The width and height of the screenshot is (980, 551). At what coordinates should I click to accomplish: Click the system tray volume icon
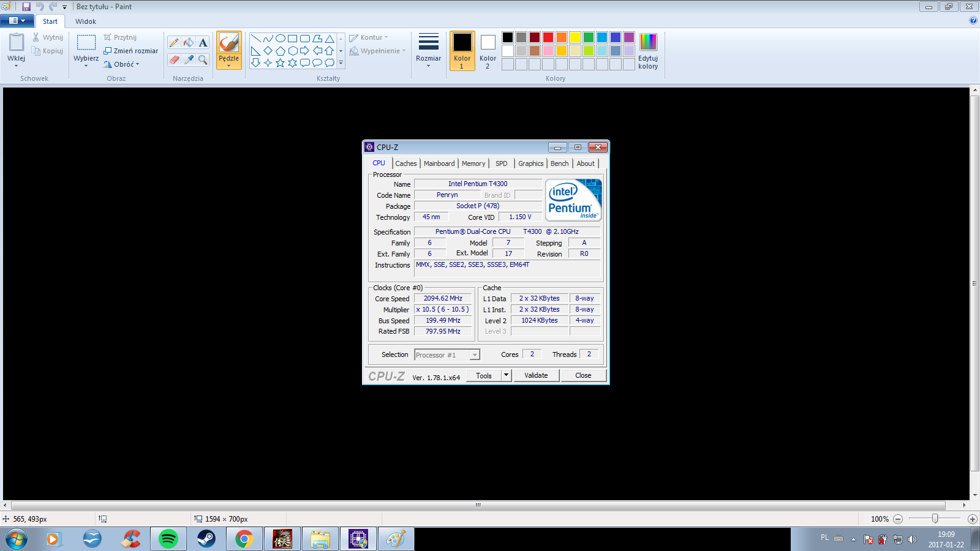(x=913, y=539)
